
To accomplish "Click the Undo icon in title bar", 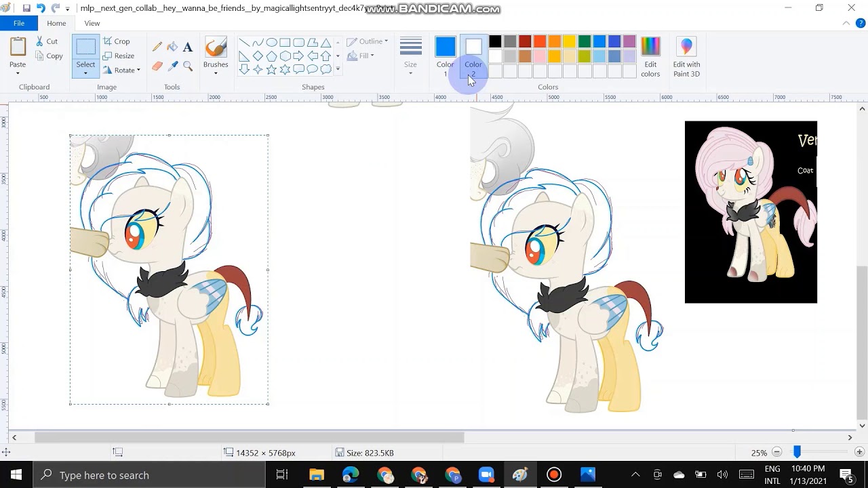I will (x=41, y=8).
